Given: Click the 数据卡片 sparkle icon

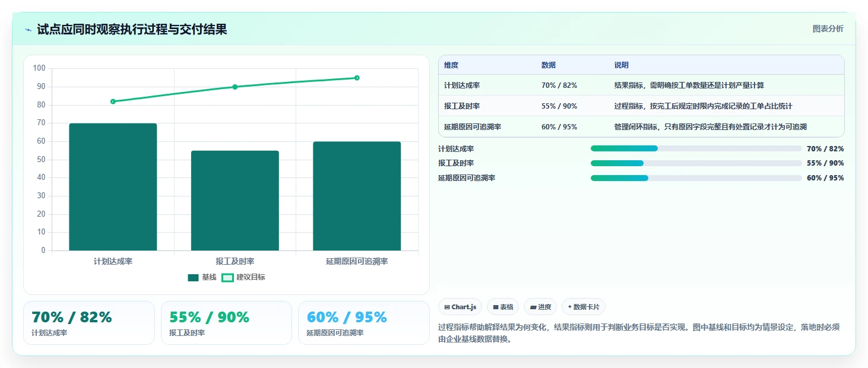Looking at the screenshot, I should click(570, 307).
